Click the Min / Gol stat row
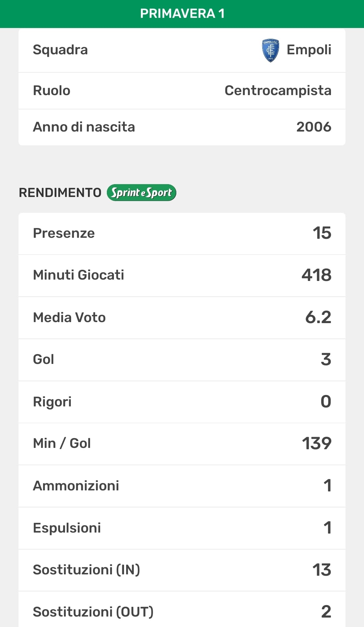Viewport: 364px width, 627px height. (x=182, y=444)
